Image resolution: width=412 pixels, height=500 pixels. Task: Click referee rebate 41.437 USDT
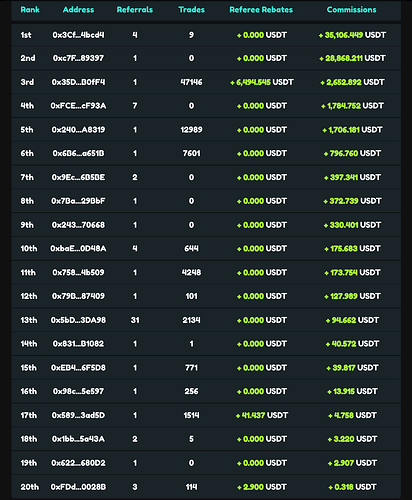262,415
